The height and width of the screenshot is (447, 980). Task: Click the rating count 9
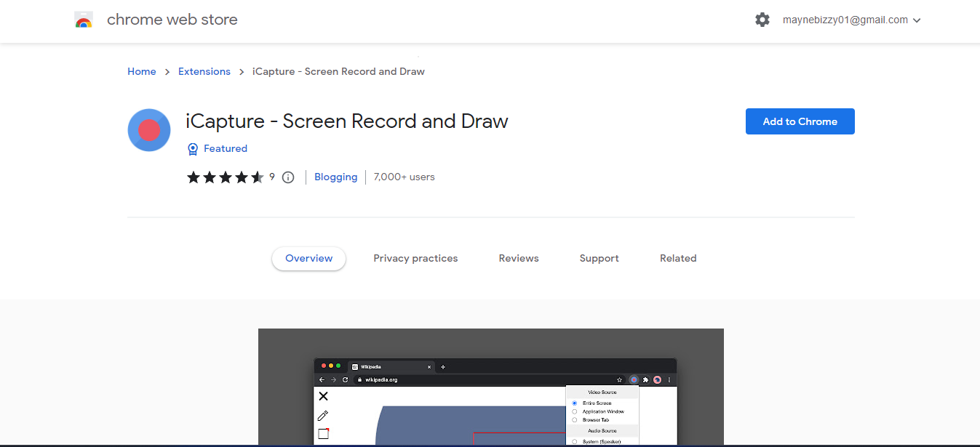coord(272,177)
